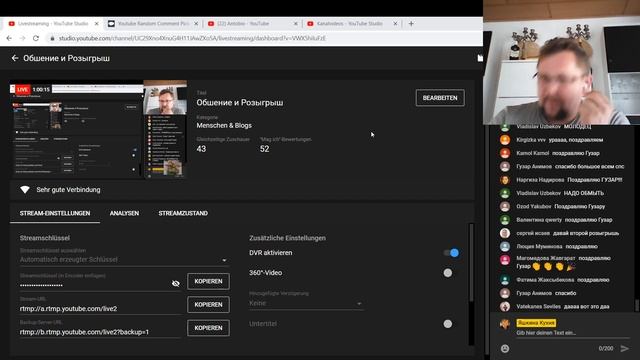Click Фатима Жаксыбекова's avatar in chat
The image size is (640, 360).
pos(505,280)
